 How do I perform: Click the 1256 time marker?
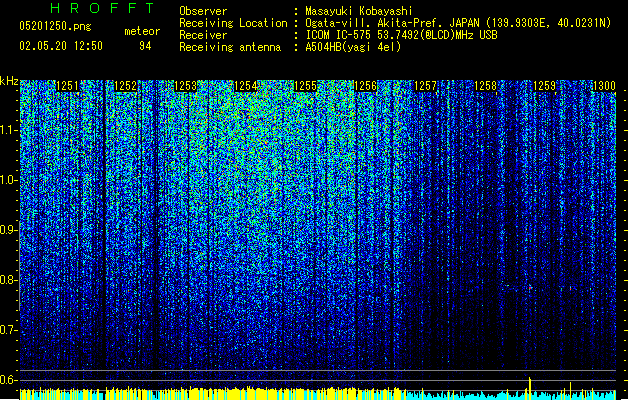coord(365,86)
